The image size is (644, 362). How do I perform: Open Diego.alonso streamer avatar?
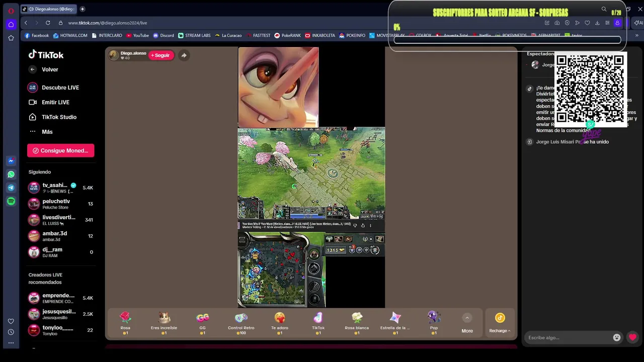pos(114,55)
